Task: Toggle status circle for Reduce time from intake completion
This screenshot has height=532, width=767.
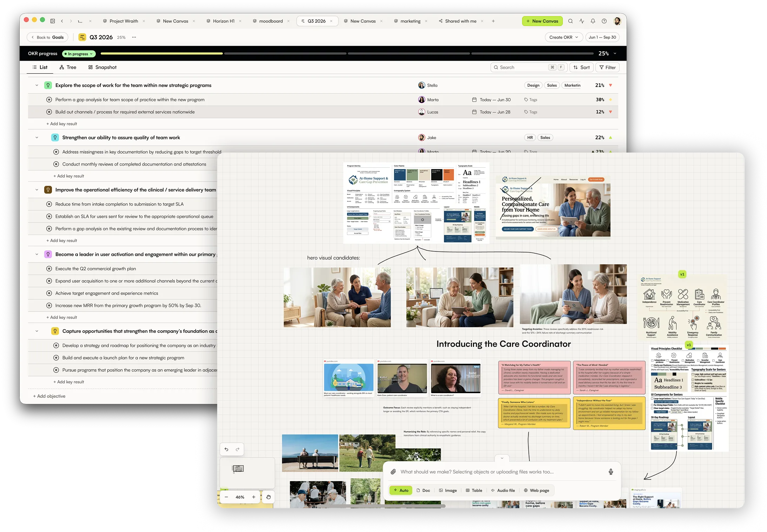Action: [49, 204]
